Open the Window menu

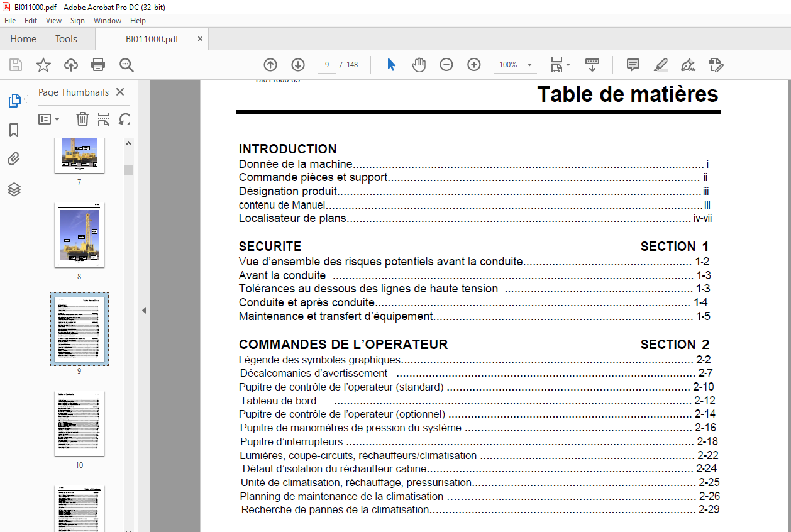tap(108, 21)
